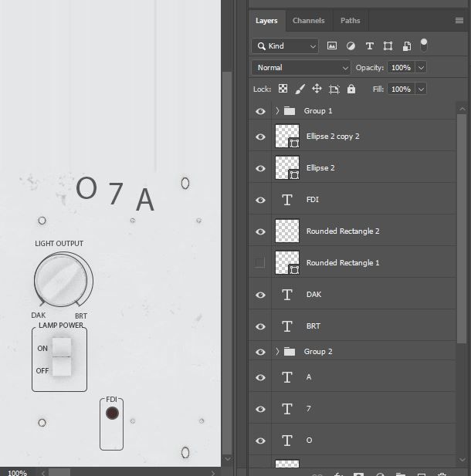
Task: Select Rounded Rectangle 1 thumbnail
Action: pos(287,262)
